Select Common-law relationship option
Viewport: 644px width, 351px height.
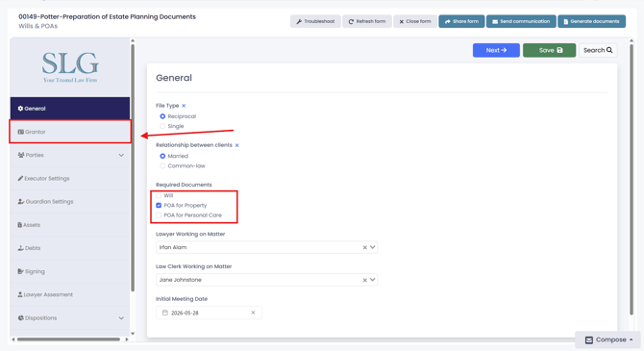click(x=162, y=166)
